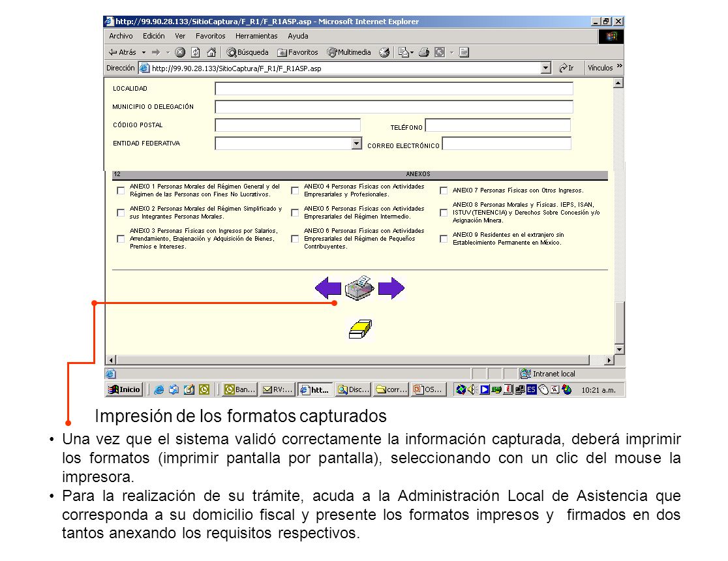This screenshot has width=728, height=561.
Task: Go to the Home page icon
Action: pos(211,52)
